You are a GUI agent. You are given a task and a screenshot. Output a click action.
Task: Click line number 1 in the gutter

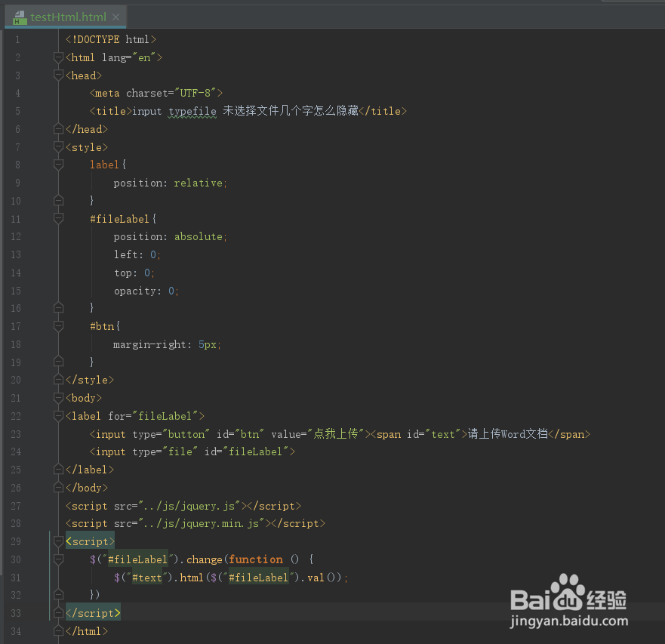point(17,40)
